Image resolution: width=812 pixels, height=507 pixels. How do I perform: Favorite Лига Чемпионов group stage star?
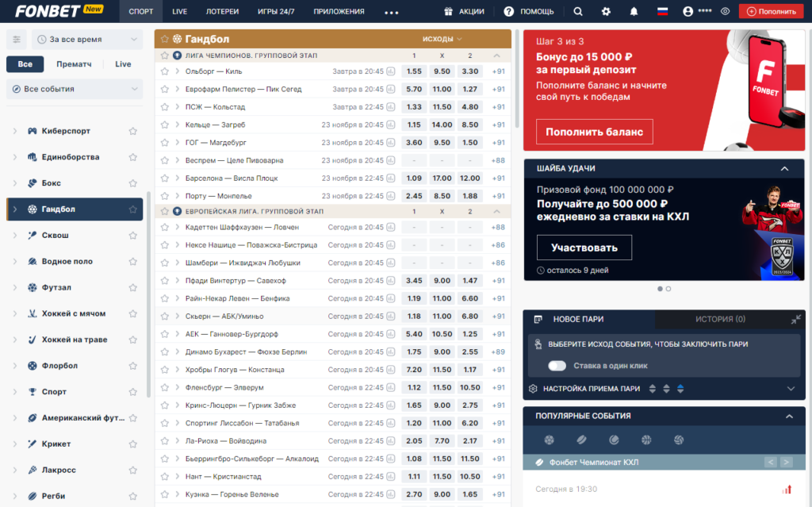(x=165, y=55)
